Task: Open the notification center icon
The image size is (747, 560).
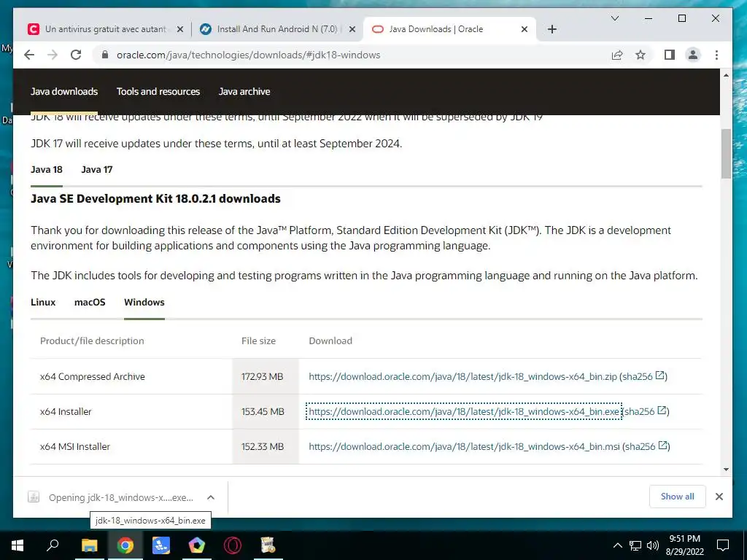Action: click(723, 545)
